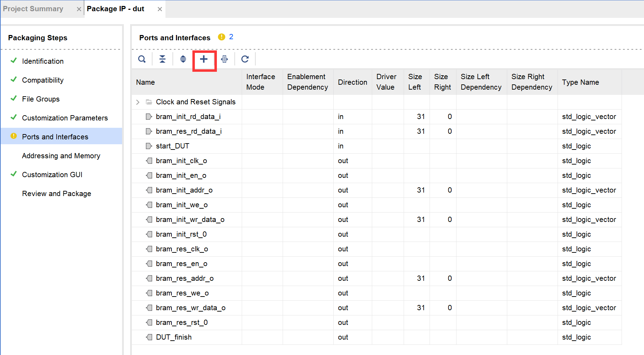Click the auto-infer interface toolbar icon
644x355 pixels.
(x=225, y=59)
